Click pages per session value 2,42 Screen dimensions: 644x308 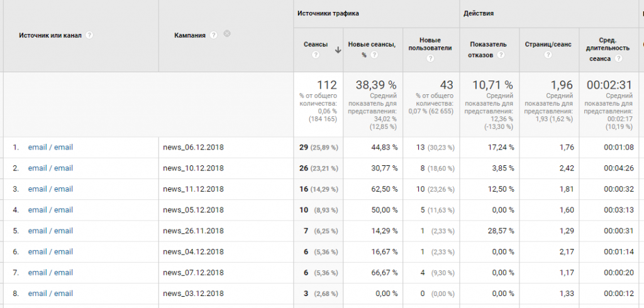pyautogui.click(x=567, y=168)
